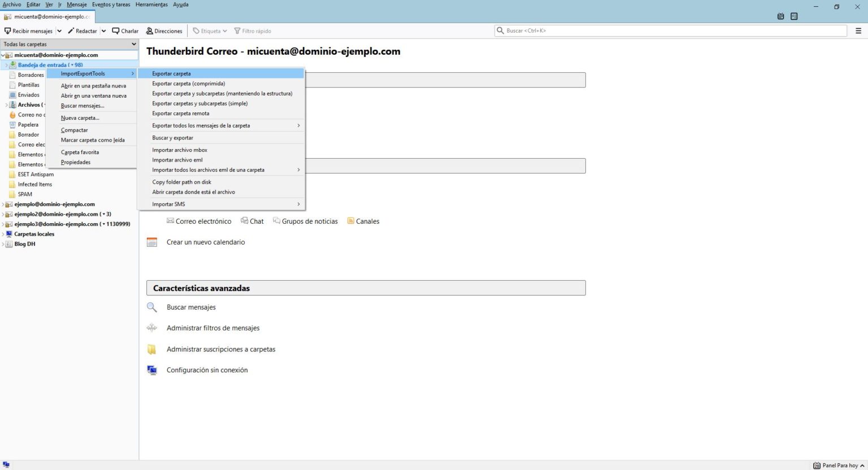Expand the Carpetas locales tree node
The image size is (868, 470).
(3, 234)
